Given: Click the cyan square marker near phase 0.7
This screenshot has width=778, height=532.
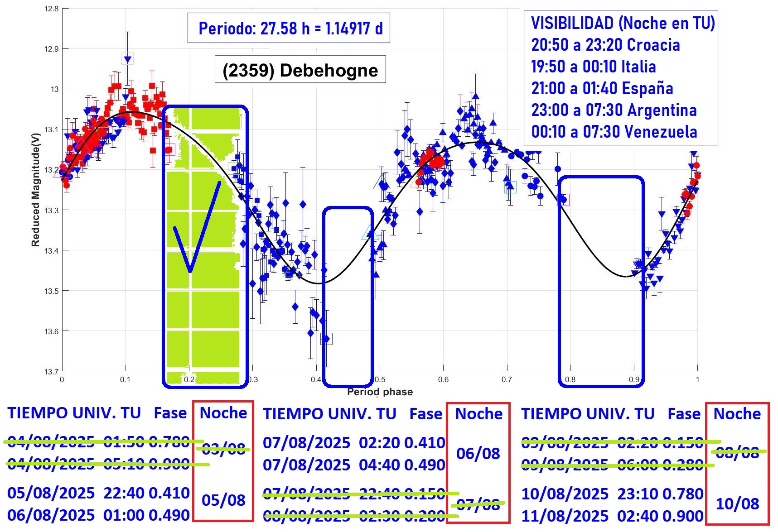Looking at the screenshot, I should (510, 187).
